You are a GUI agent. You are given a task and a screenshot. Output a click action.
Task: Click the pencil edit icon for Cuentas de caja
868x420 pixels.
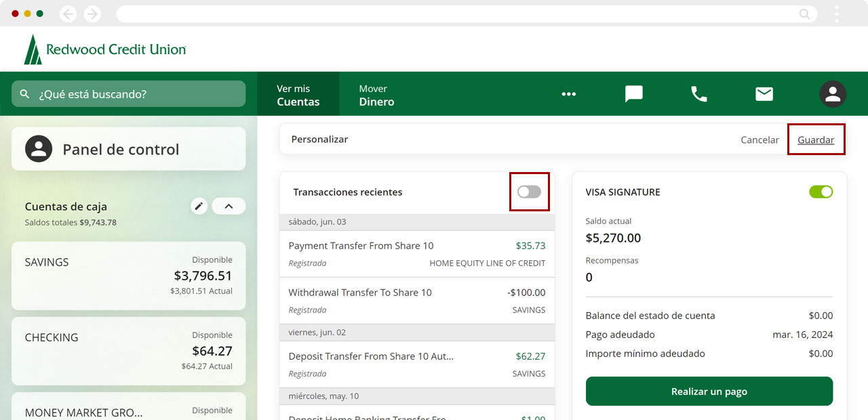tap(199, 206)
